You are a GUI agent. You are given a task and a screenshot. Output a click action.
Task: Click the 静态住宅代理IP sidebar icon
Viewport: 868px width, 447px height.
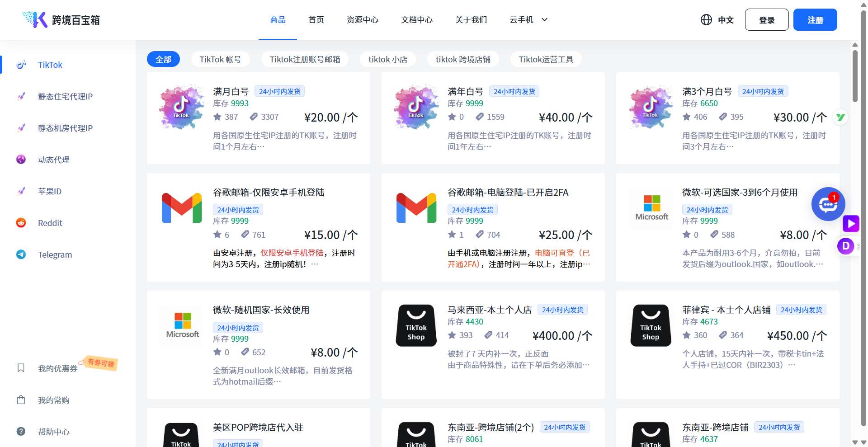[21, 96]
